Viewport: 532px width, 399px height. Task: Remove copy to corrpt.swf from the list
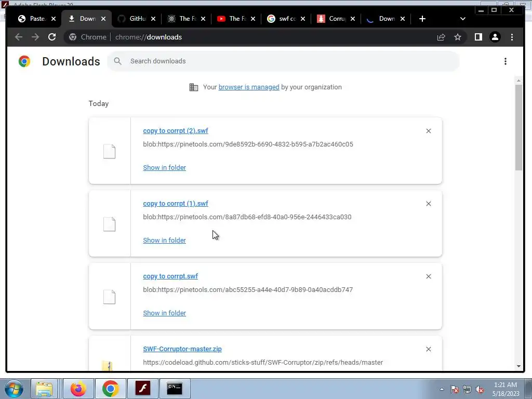coord(429,276)
